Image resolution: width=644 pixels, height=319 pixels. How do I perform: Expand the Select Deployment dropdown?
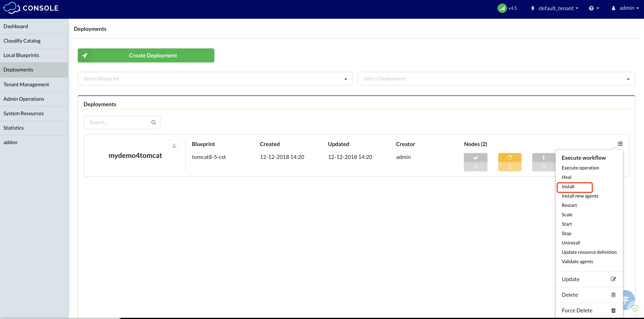point(494,78)
